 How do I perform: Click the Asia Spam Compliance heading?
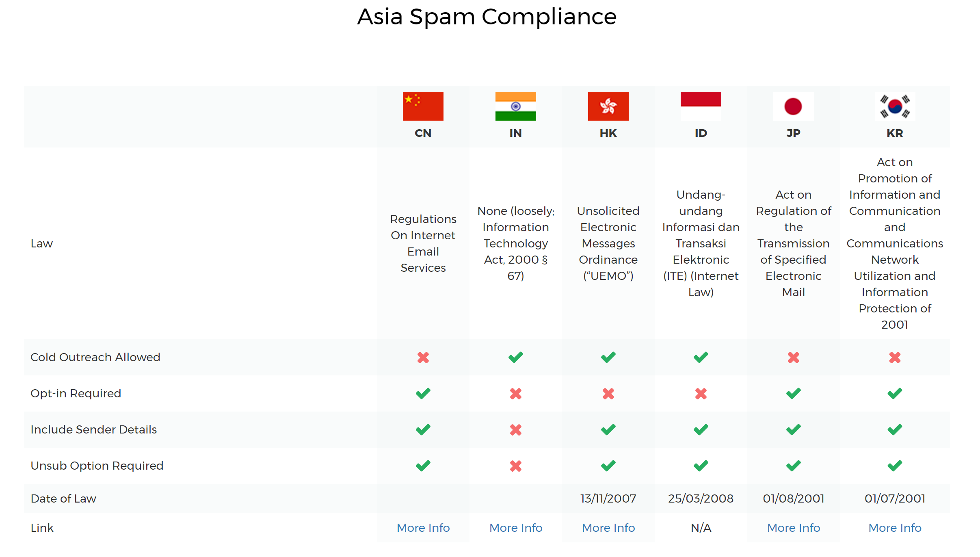point(487,17)
